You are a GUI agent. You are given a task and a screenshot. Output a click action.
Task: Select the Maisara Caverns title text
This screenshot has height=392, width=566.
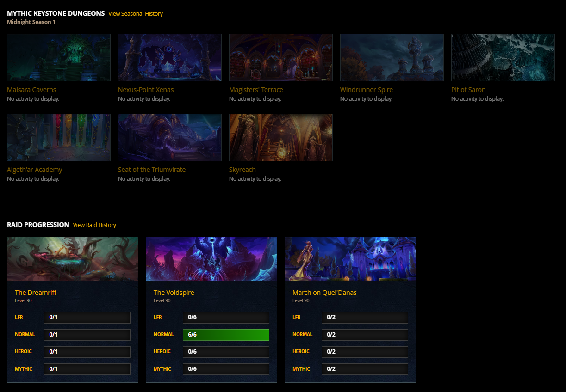(x=31, y=90)
